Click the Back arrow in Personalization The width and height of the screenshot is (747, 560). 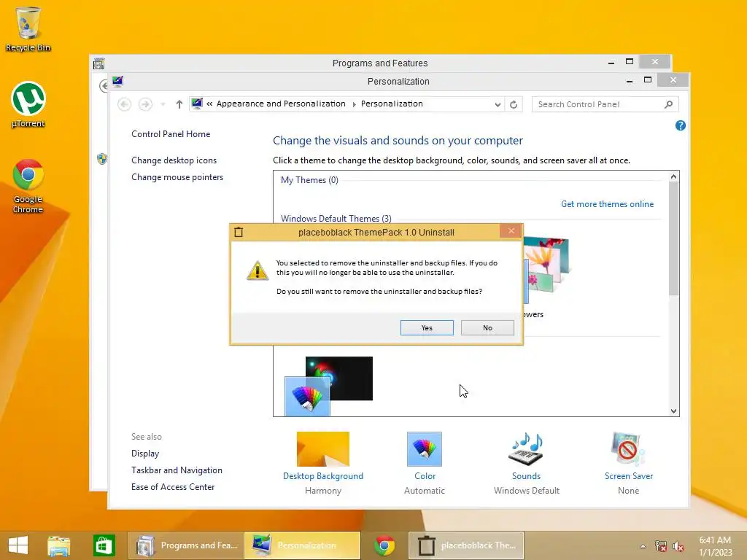click(x=124, y=104)
